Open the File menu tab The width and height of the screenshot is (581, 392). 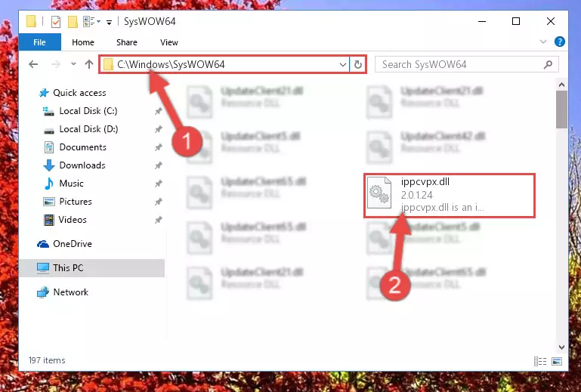(39, 42)
